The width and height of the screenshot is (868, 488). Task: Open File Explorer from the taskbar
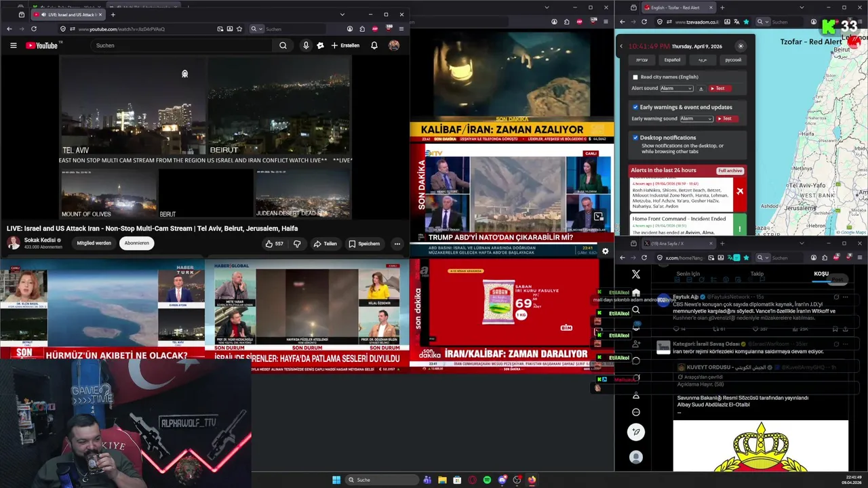[442, 480]
